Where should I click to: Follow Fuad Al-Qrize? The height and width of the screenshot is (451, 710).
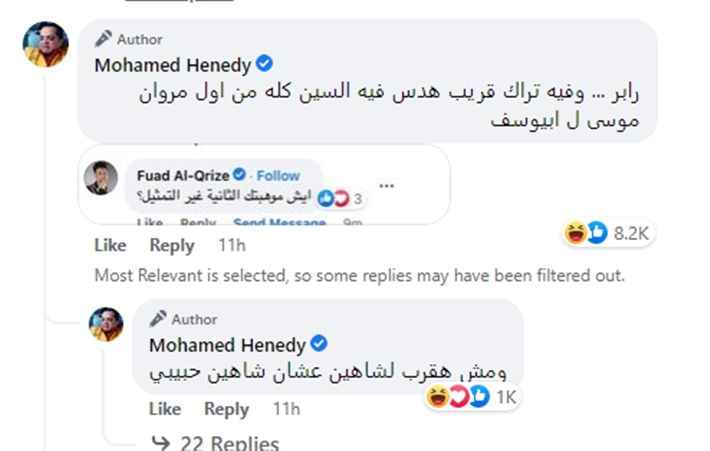tap(278, 175)
